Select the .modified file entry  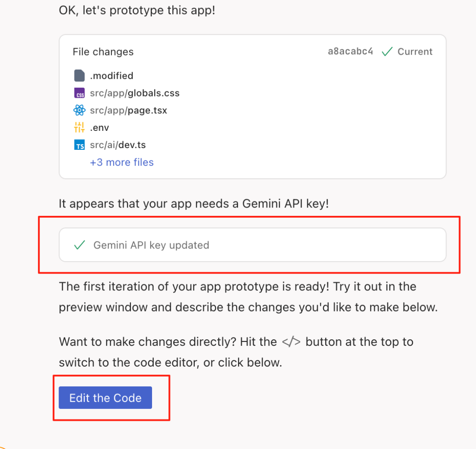coord(112,75)
